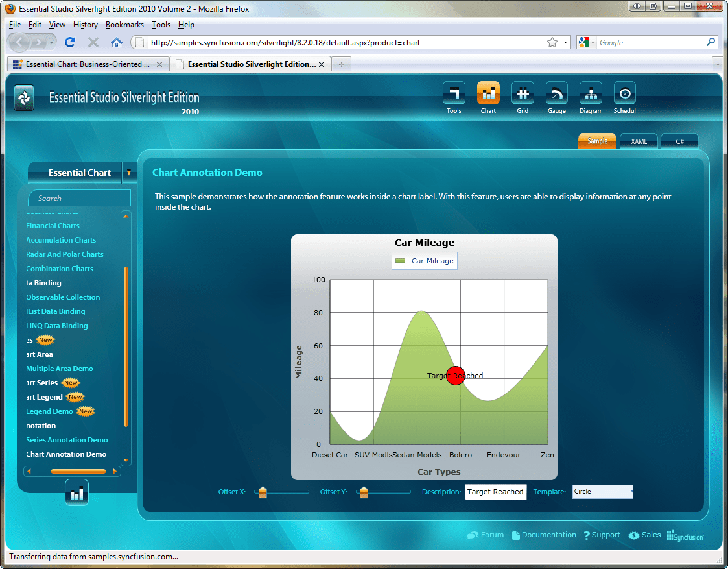
Task: Switch to the XAML tab
Action: coord(639,141)
